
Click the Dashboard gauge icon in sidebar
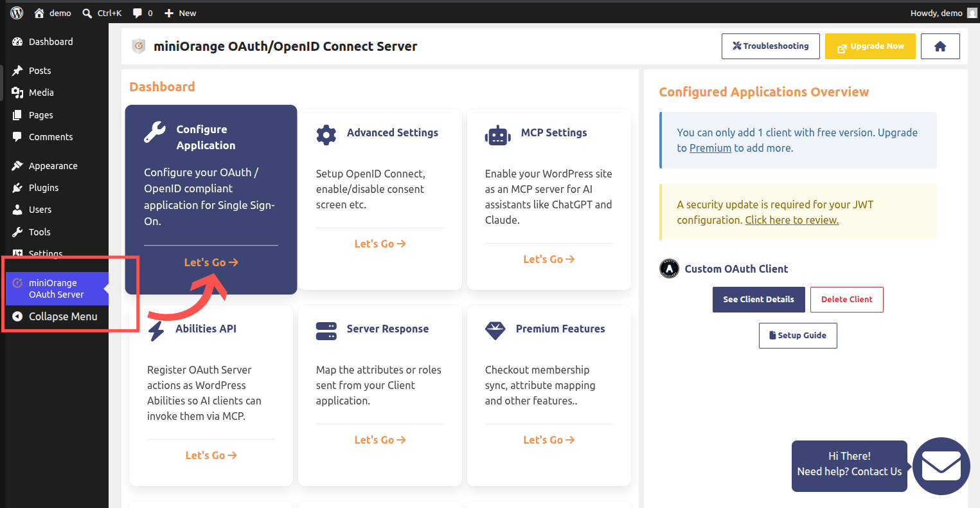tap(17, 42)
